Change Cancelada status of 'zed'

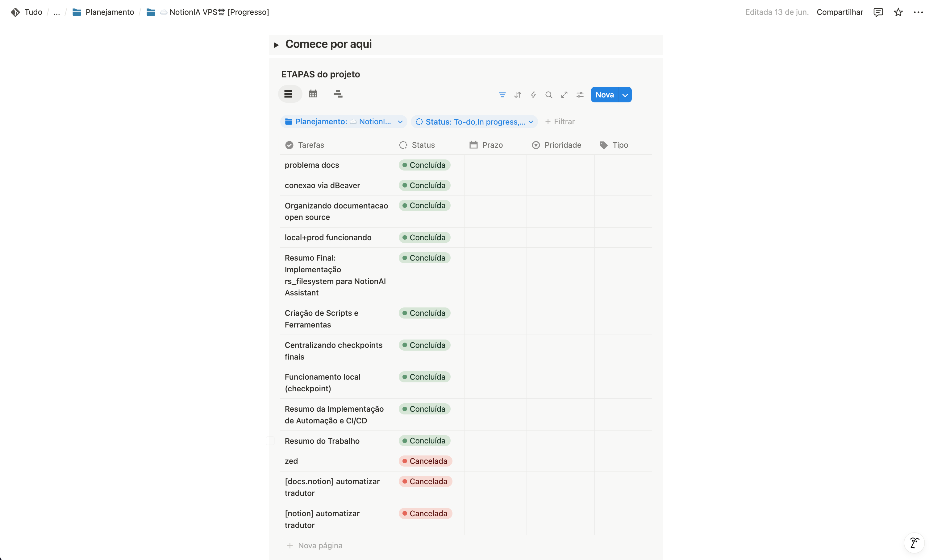tap(425, 461)
